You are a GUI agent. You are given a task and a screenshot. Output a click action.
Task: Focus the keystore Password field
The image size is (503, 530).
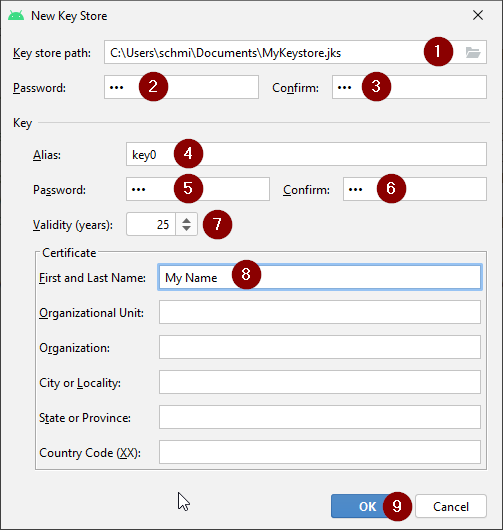pos(181,87)
